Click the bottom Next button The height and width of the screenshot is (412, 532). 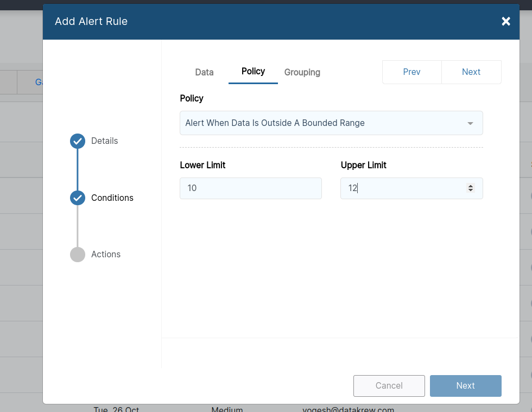point(465,385)
